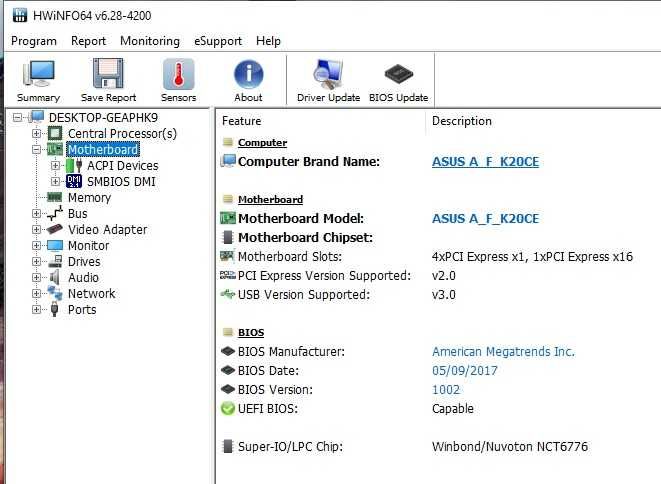
Task: Expand the ACPI Devices node
Action: [56, 165]
